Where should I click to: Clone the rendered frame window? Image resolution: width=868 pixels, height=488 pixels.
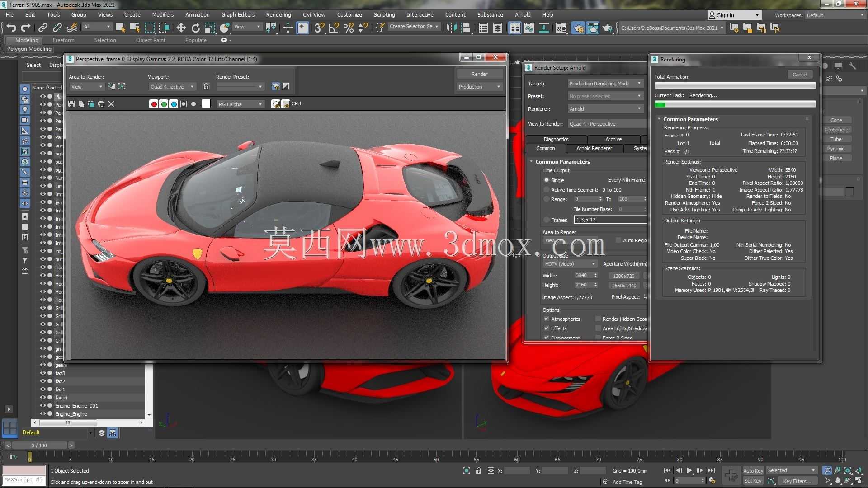91,104
